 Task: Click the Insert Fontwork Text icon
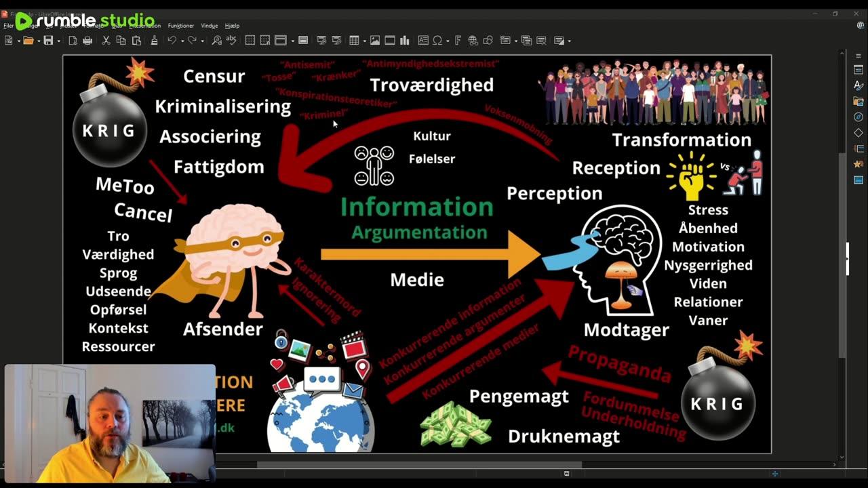[x=458, y=41]
